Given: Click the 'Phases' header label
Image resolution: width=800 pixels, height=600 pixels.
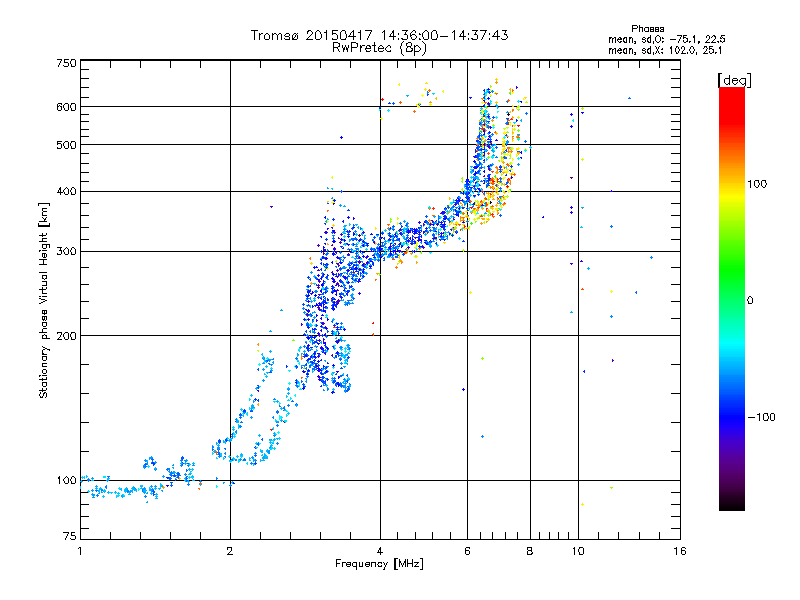Looking at the screenshot, I should point(647,29).
